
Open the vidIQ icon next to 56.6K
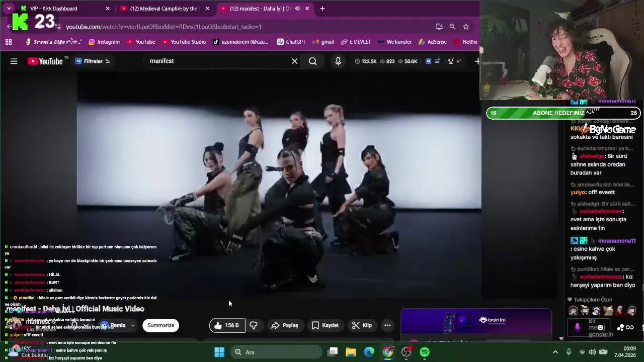pos(429,61)
